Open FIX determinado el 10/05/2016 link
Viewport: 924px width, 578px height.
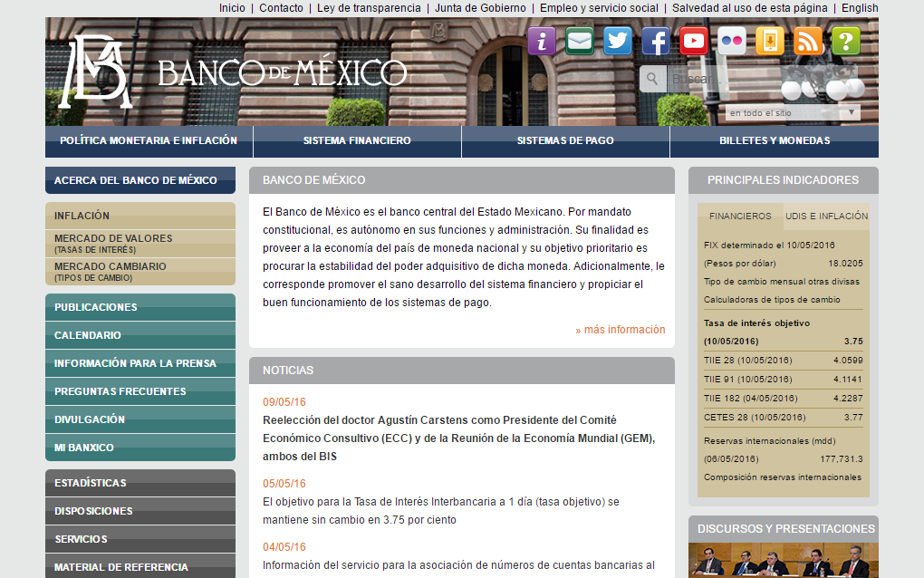pos(769,246)
